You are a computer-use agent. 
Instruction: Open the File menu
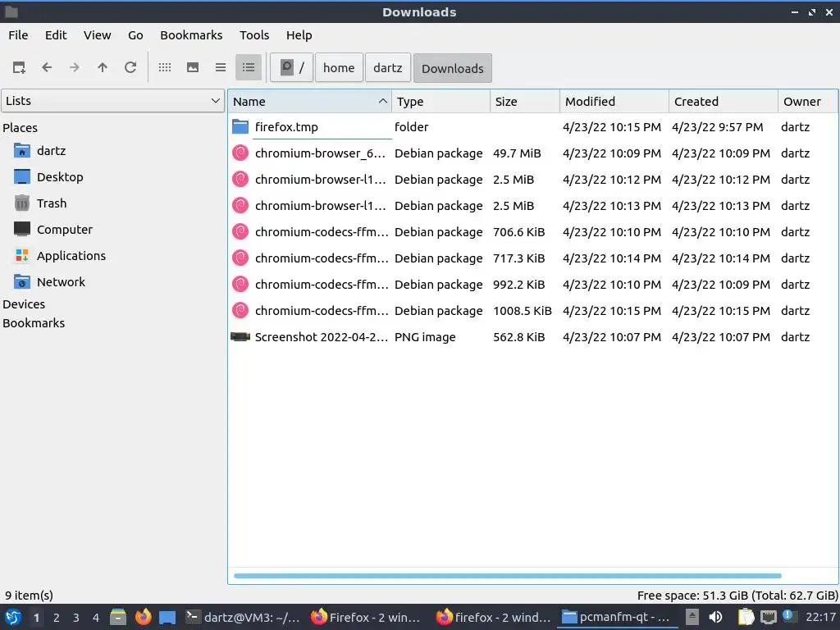click(x=18, y=35)
